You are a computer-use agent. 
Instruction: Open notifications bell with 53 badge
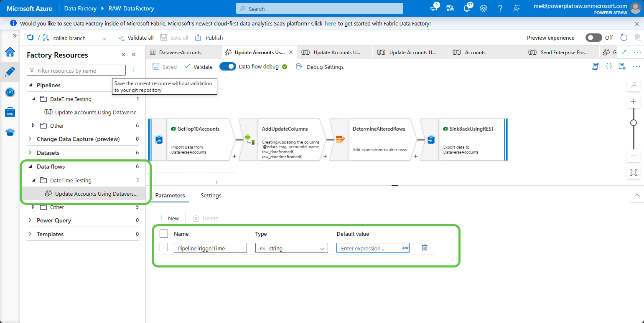pyautogui.click(x=467, y=8)
